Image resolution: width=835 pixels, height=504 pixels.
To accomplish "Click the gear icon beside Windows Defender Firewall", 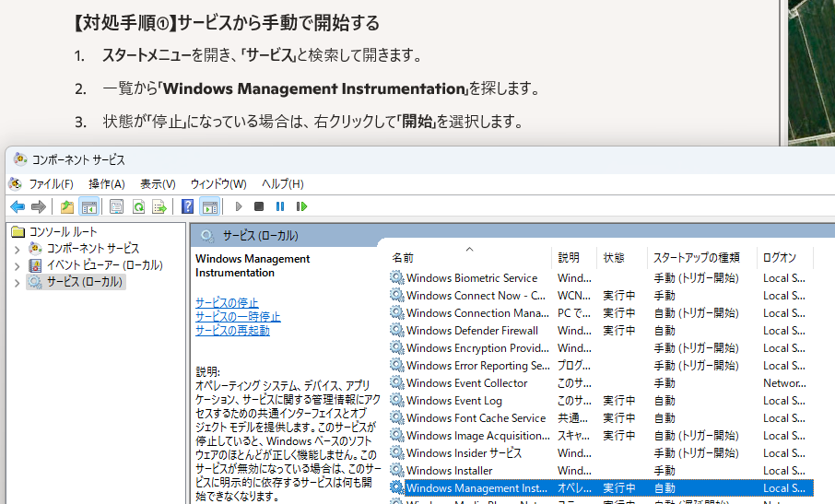I will (396, 330).
